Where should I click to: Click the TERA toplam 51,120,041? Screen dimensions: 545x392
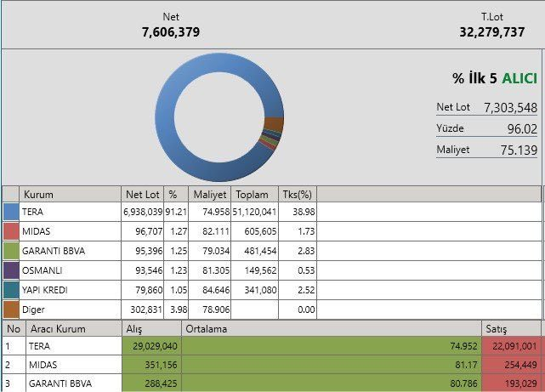point(255,212)
